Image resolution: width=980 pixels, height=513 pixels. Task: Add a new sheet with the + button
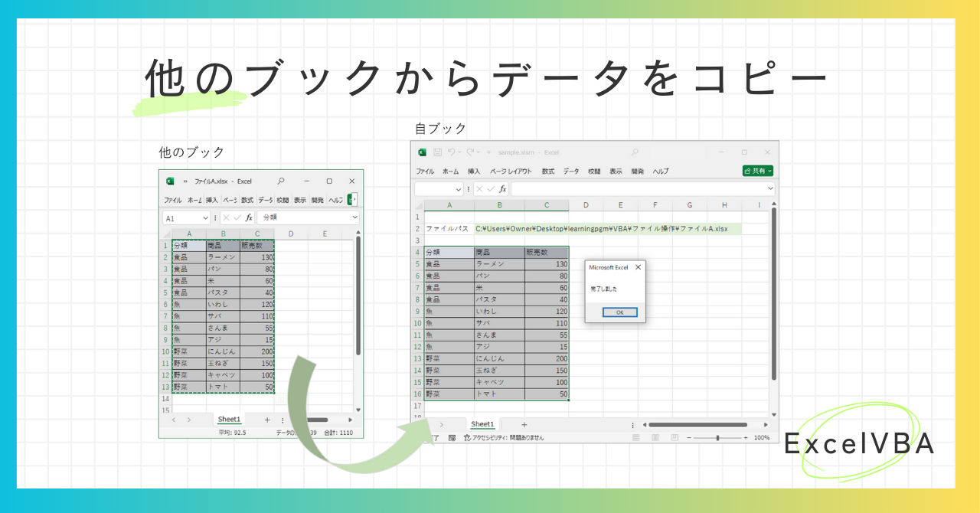(524, 425)
